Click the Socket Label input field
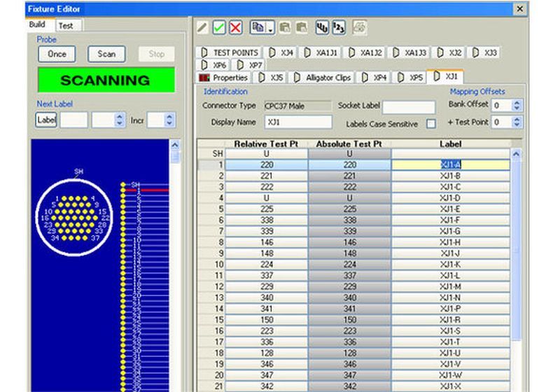Viewport: 560px width, 392px height. pyautogui.click(x=408, y=106)
